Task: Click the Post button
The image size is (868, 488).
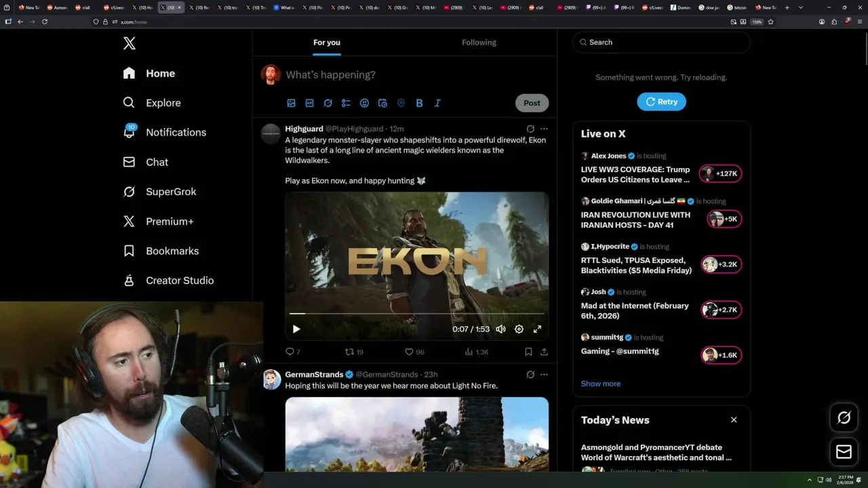Action: (532, 103)
